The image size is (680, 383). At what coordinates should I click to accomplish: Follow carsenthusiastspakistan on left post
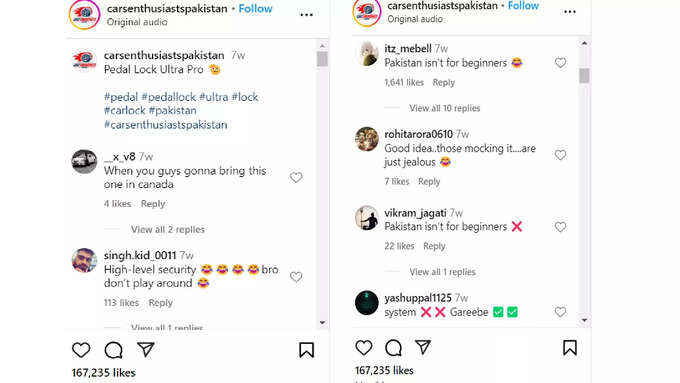(x=255, y=9)
